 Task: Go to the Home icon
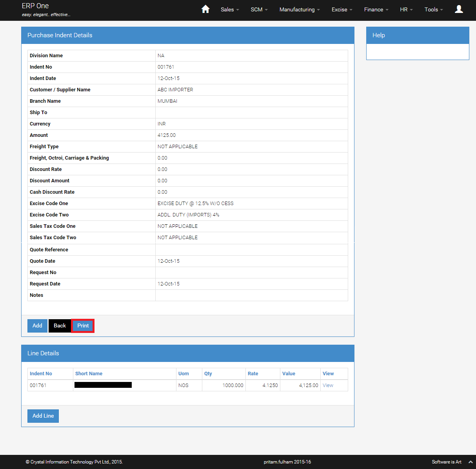coord(205,9)
